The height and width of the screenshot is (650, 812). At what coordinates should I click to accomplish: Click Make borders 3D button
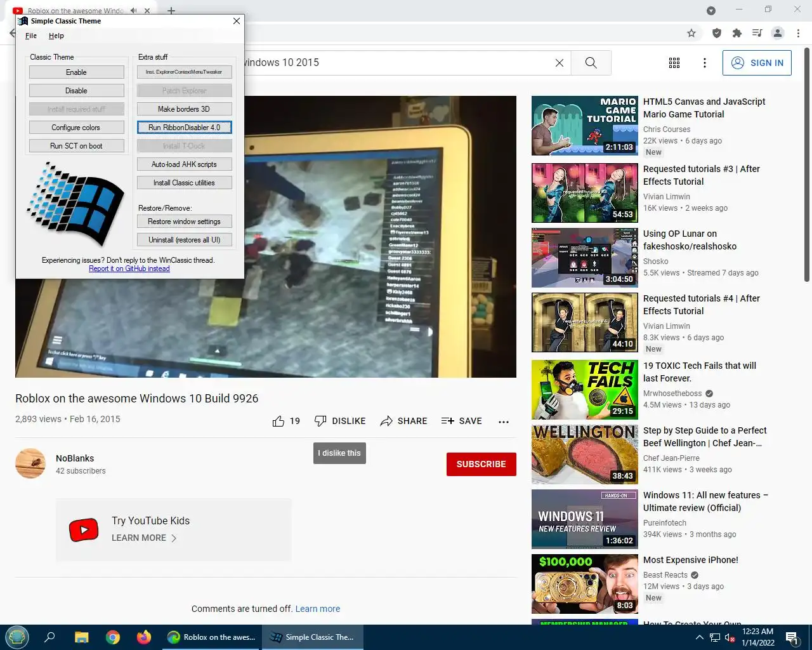tap(185, 109)
